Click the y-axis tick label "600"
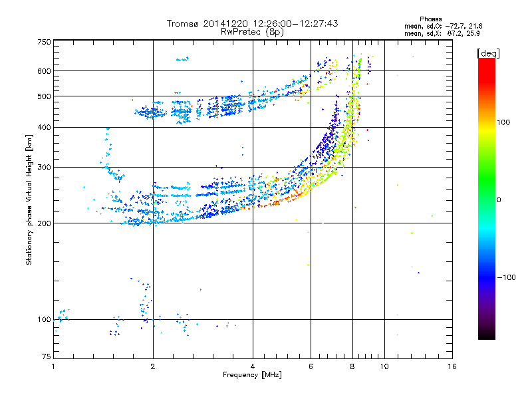 click(44, 71)
